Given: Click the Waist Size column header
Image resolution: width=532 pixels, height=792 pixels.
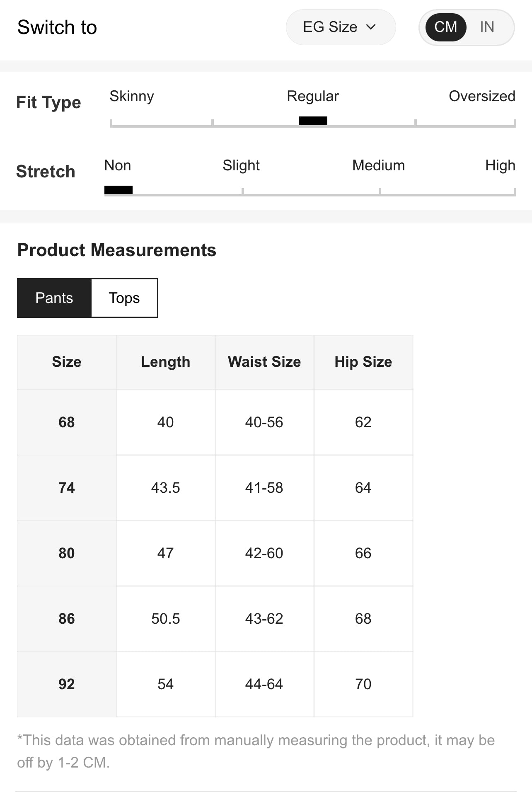Looking at the screenshot, I should [264, 362].
